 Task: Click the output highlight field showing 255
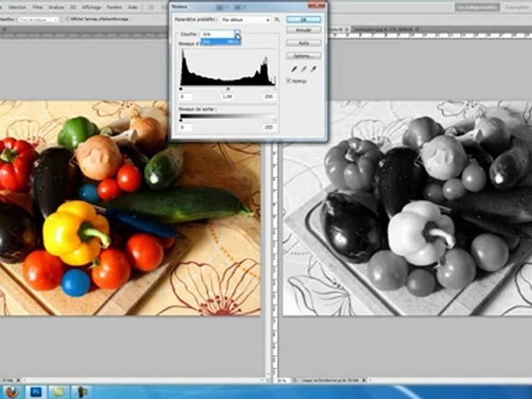click(x=269, y=127)
